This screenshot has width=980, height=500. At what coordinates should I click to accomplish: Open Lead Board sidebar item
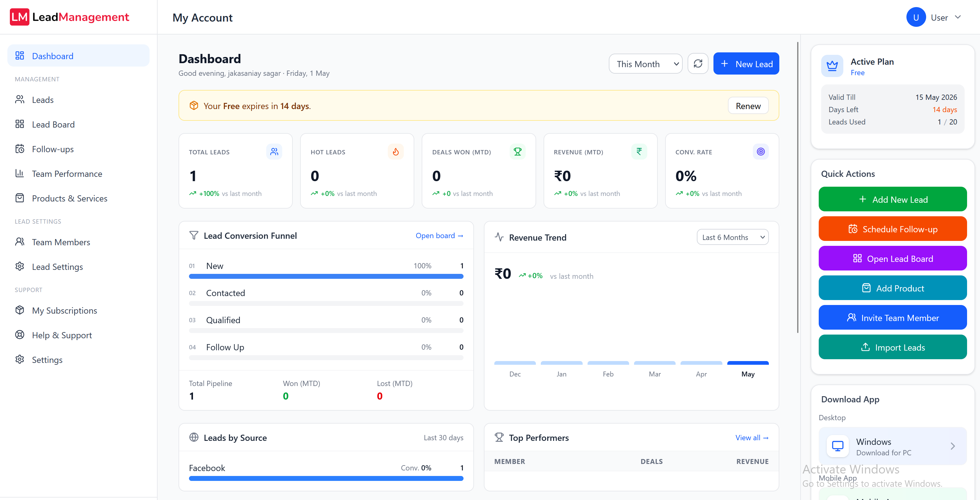(78, 124)
